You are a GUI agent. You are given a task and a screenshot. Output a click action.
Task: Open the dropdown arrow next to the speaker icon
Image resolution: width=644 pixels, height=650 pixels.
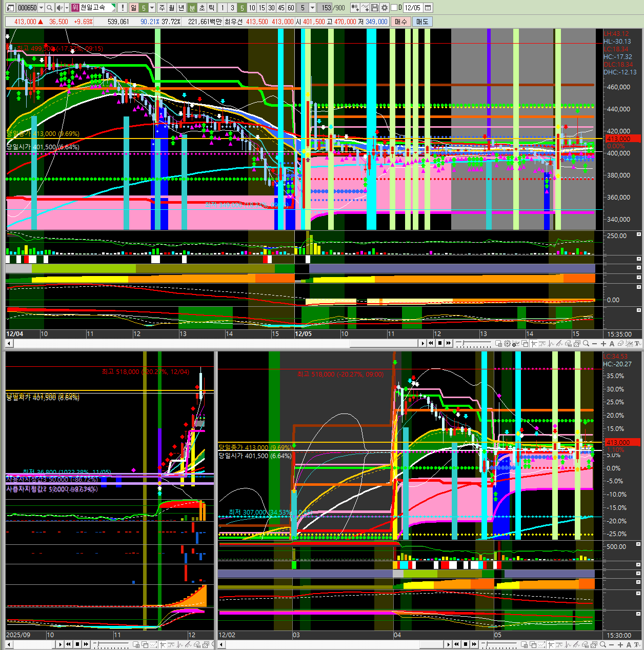click(67, 8)
